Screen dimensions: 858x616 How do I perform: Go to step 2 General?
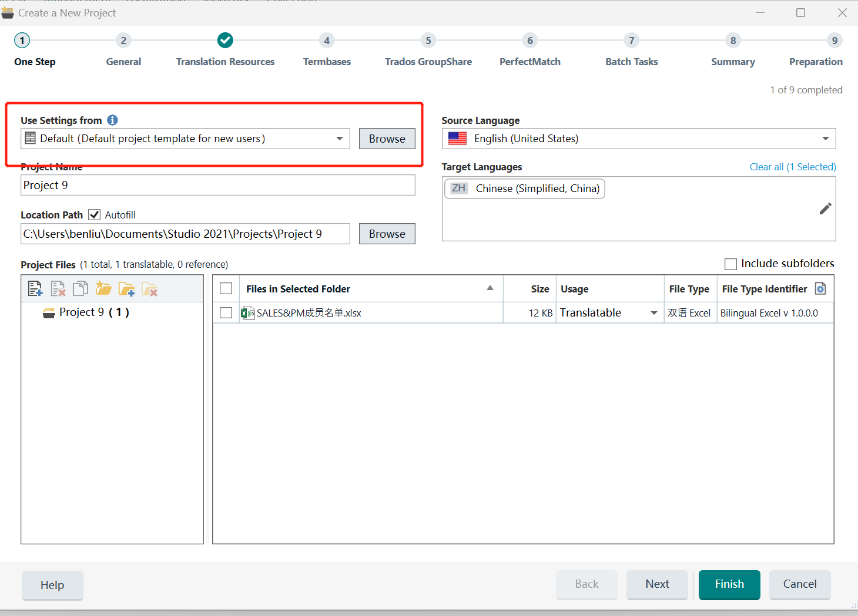coord(123,41)
